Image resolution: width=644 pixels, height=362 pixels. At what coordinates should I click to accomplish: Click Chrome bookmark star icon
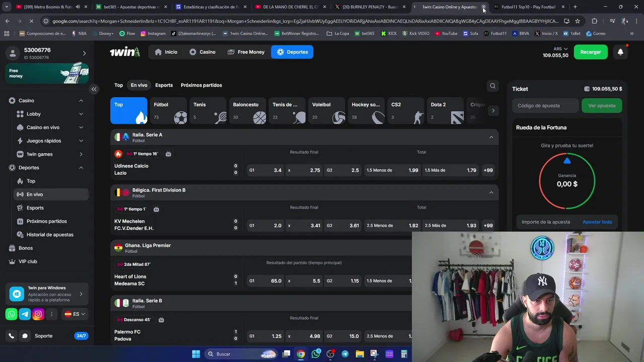tap(578, 21)
